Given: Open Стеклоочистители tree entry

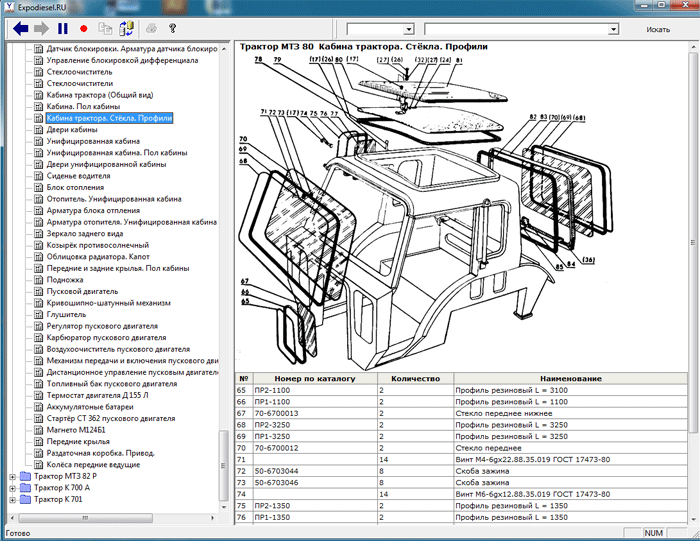Looking at the screenshot, I should point(79,83).
